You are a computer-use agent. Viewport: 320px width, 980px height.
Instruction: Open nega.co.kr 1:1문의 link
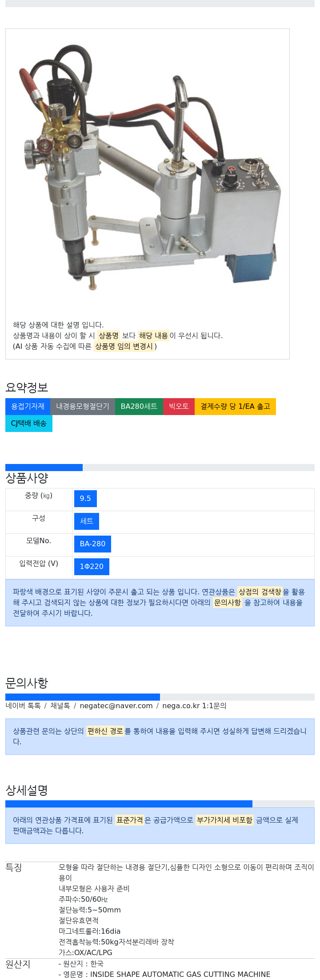click(194, 706)
